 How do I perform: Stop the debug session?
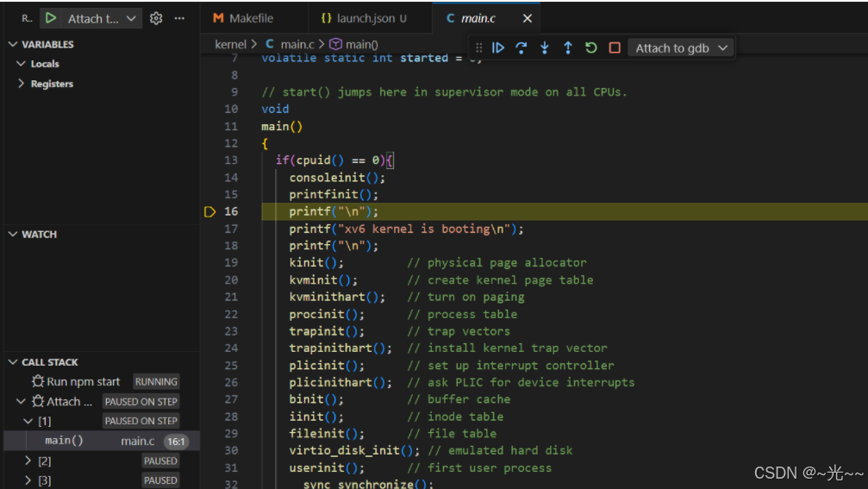click(615, 47)
